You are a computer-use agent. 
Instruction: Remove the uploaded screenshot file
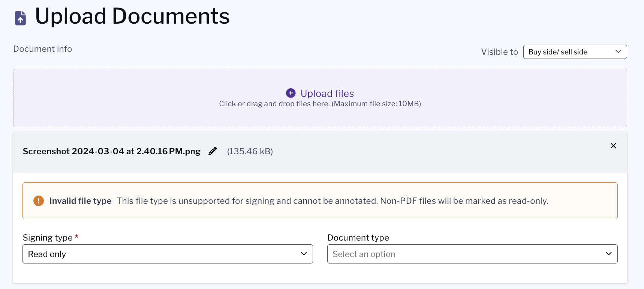click(x=613, y=146)
